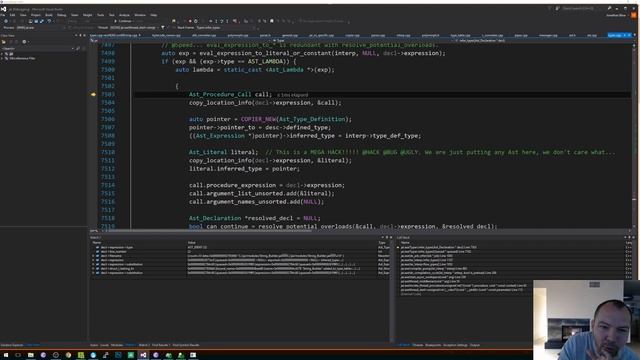This screenshot has width=640, height=360.
Task: Click the yellow flag toolbar icon
Action: click(x=173, y=21)
